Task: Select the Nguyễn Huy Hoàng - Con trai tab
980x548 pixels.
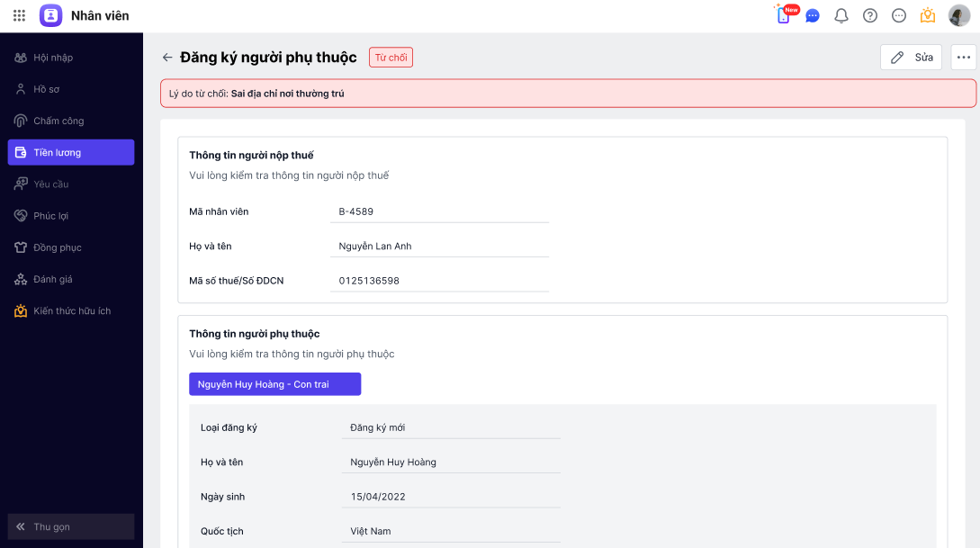Action: tap(274, 384)
